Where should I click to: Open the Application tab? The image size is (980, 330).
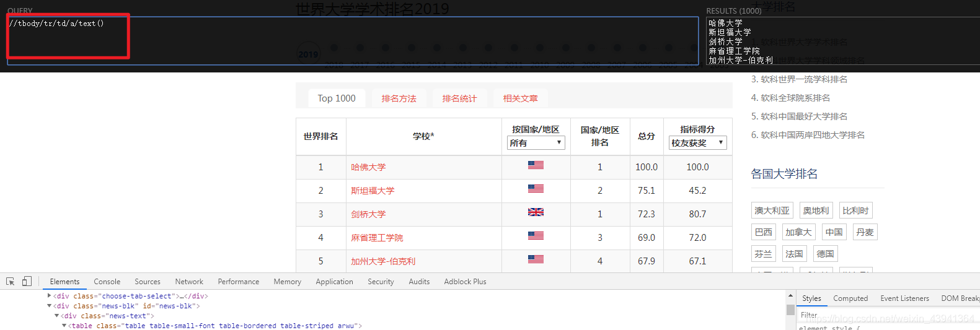point(334,282)
